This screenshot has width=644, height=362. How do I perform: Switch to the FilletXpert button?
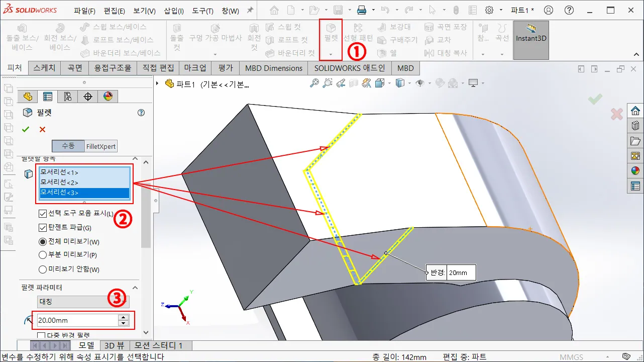pos(101,146)
